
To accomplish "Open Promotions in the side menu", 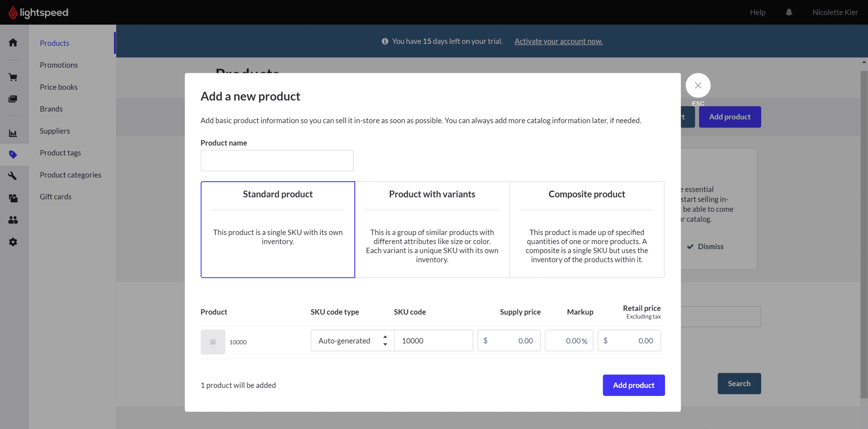I will click(x=59, y=65).
